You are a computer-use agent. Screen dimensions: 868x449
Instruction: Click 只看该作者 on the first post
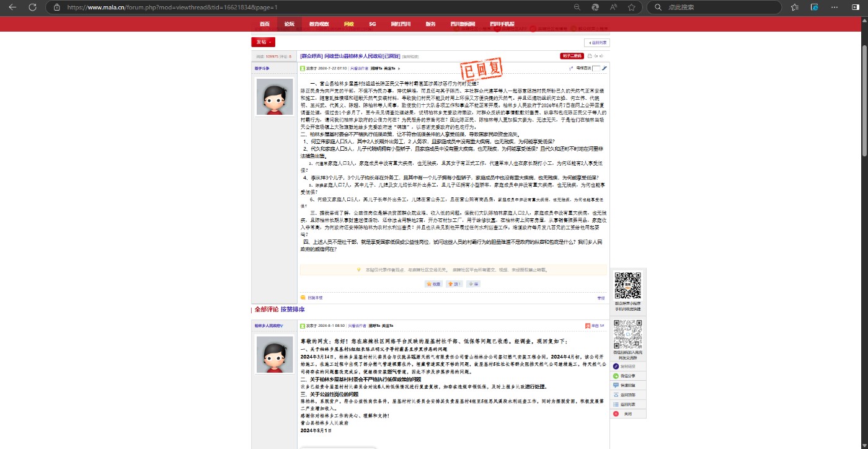tap(359, 68)
